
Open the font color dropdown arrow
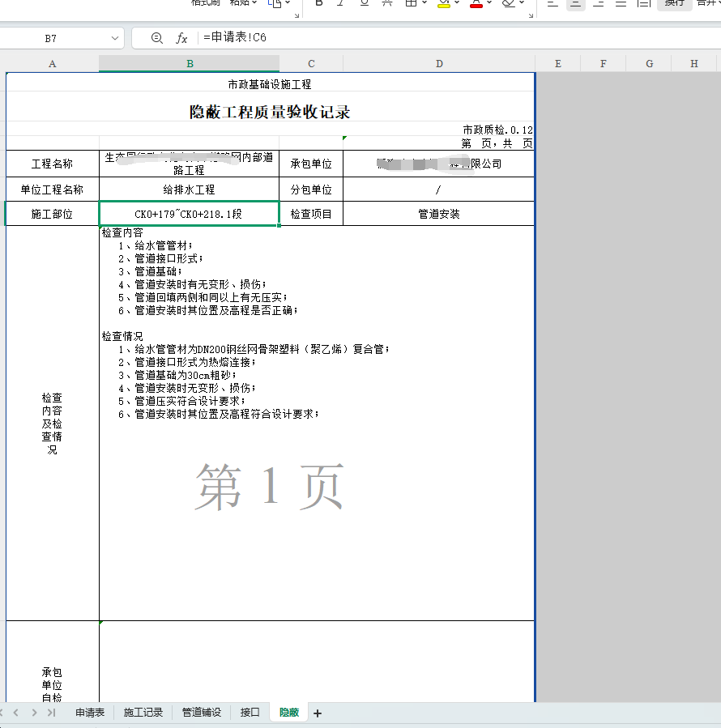491,3
